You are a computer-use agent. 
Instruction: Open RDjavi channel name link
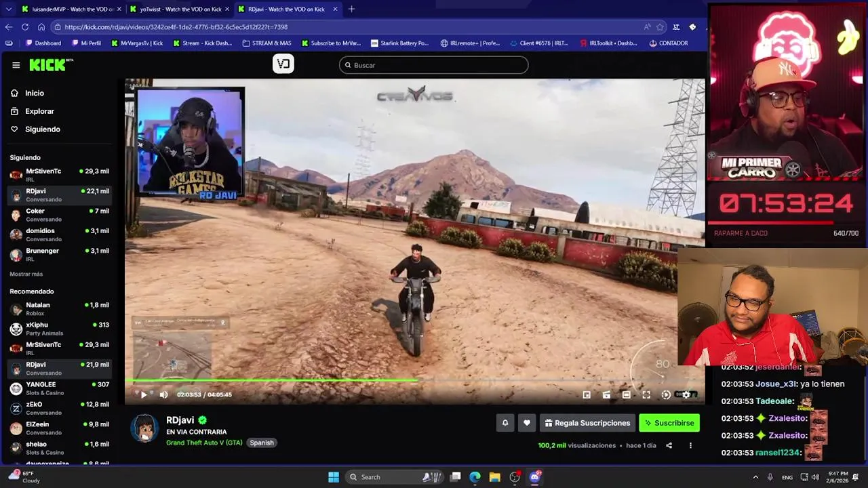pos(180,420)
